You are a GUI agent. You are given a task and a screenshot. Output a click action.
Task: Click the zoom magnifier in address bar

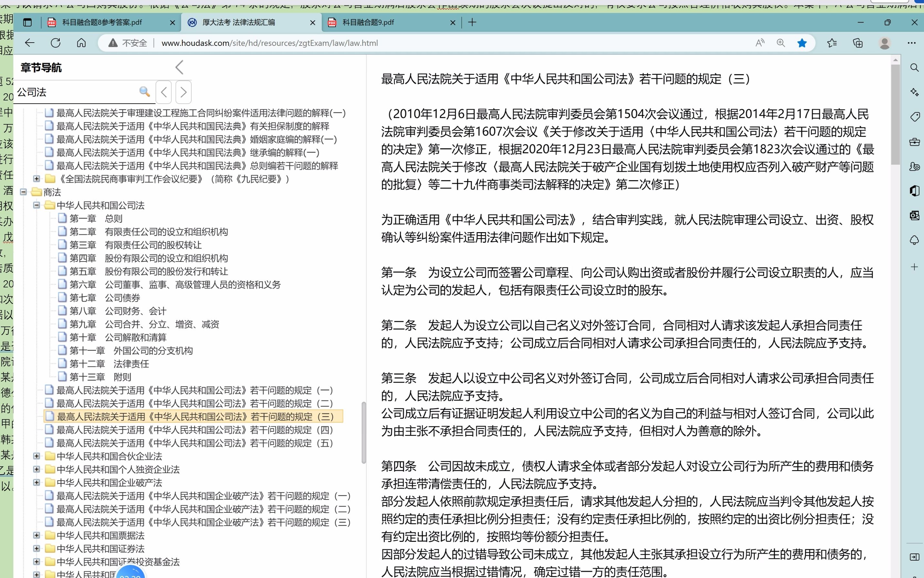pos(781,43)
